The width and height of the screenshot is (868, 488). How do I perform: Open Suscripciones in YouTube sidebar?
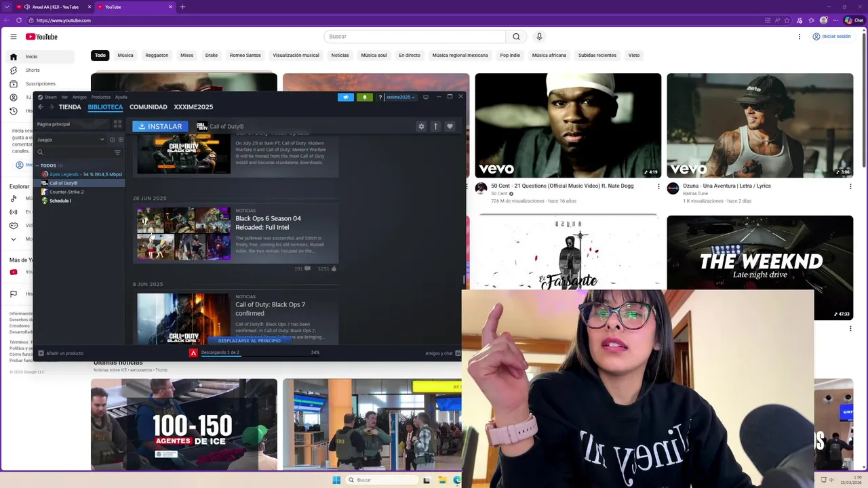tap(40, 83)
